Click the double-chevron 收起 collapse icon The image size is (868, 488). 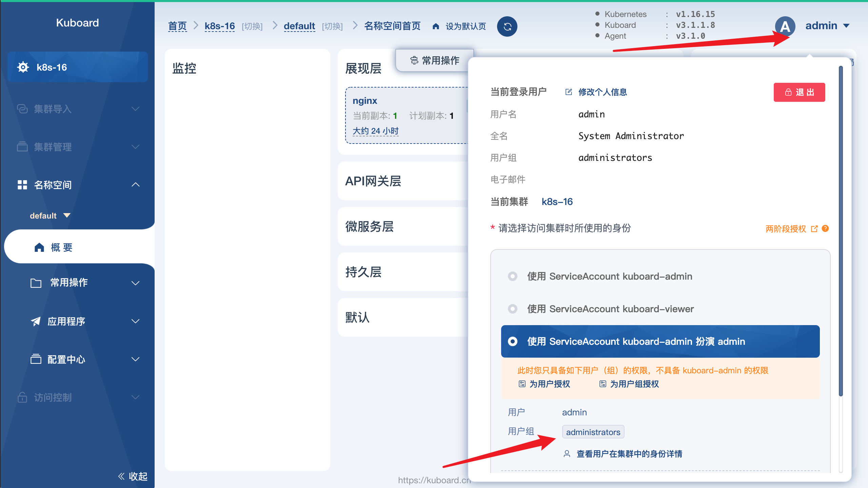[x=121, y=476]
